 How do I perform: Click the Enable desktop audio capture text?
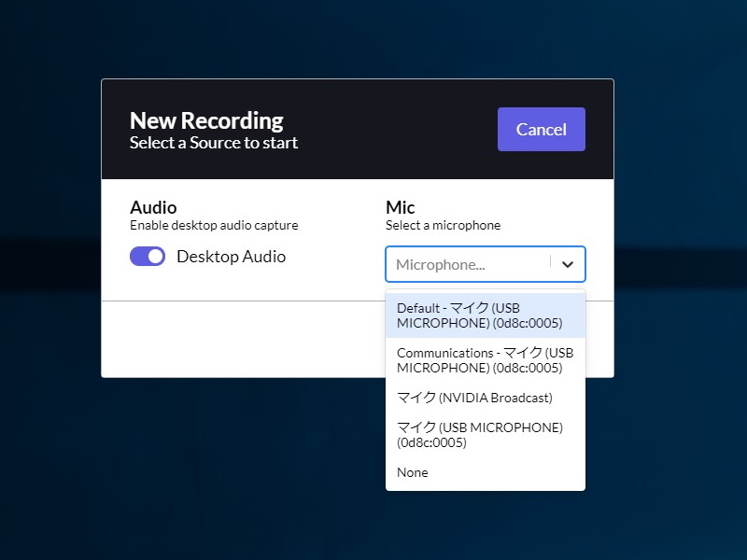(212, 225)
